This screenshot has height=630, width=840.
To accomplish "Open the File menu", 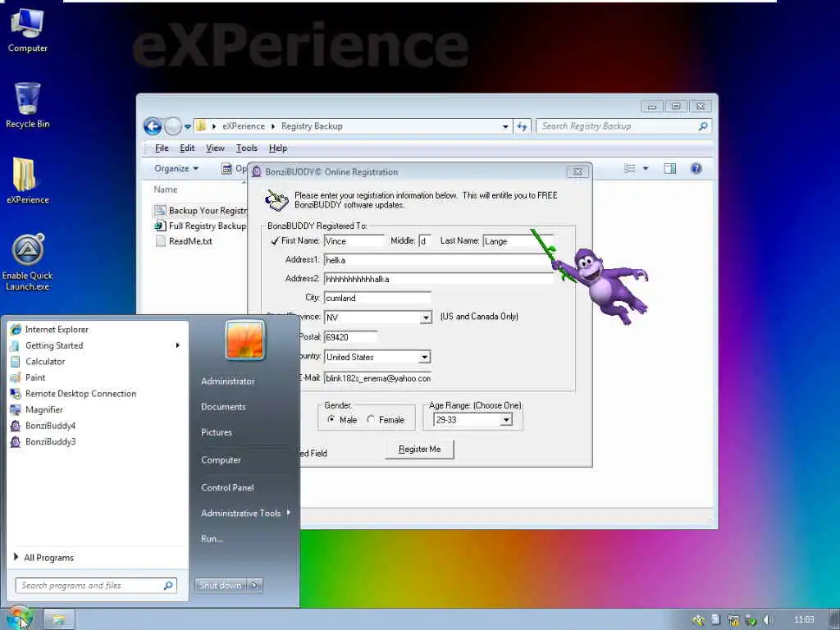I will pyautogui.click(x=162, y=148).
